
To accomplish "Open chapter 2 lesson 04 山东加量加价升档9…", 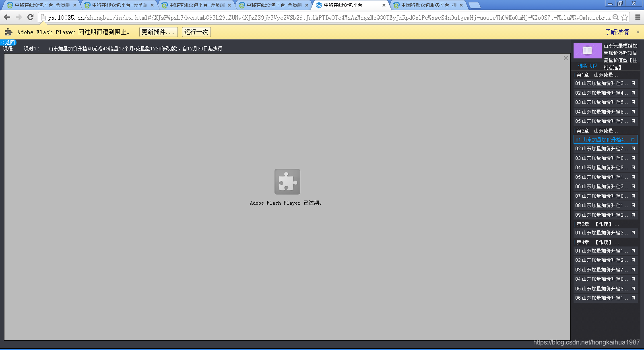I will coord(606,168).
